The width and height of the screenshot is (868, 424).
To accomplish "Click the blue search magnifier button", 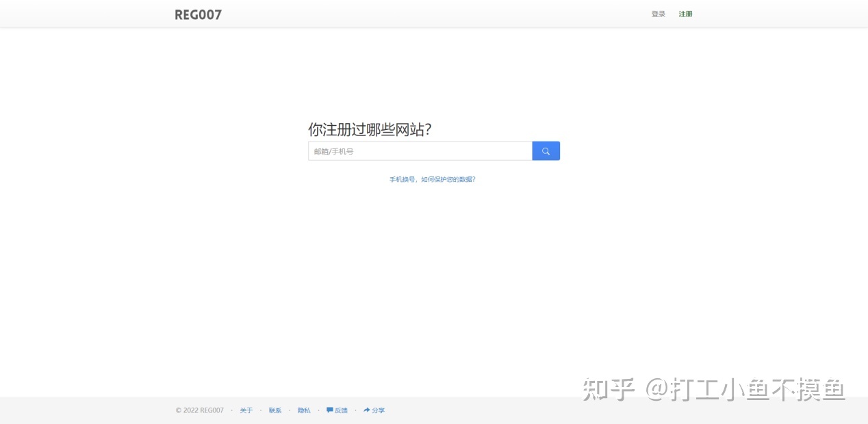I will [x=546, y=151].
